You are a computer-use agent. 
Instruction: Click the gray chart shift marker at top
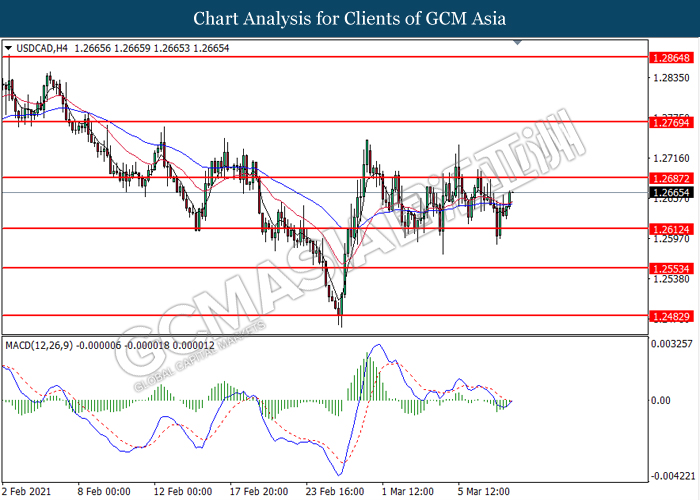517,43
